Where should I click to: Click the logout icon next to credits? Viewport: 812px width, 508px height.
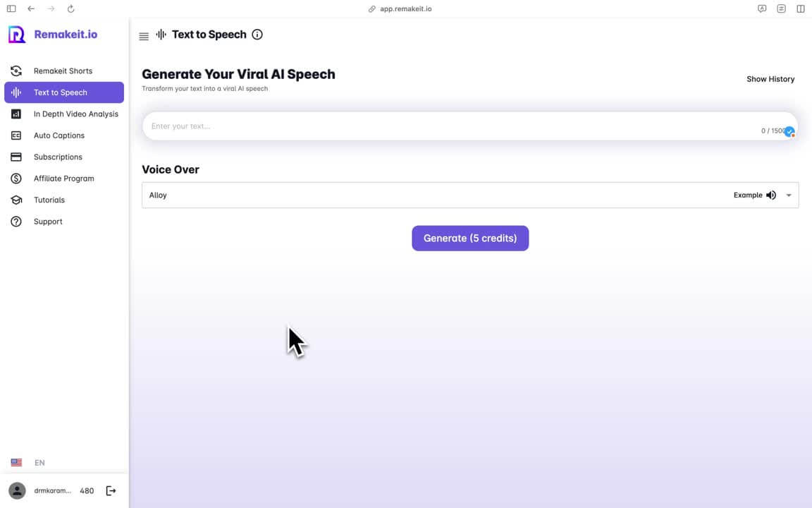pos(111,491)
